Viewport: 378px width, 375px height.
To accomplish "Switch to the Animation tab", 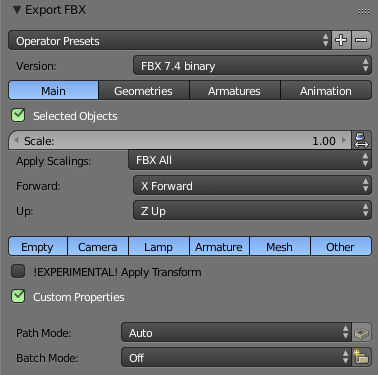I will (x=326, y=90).
